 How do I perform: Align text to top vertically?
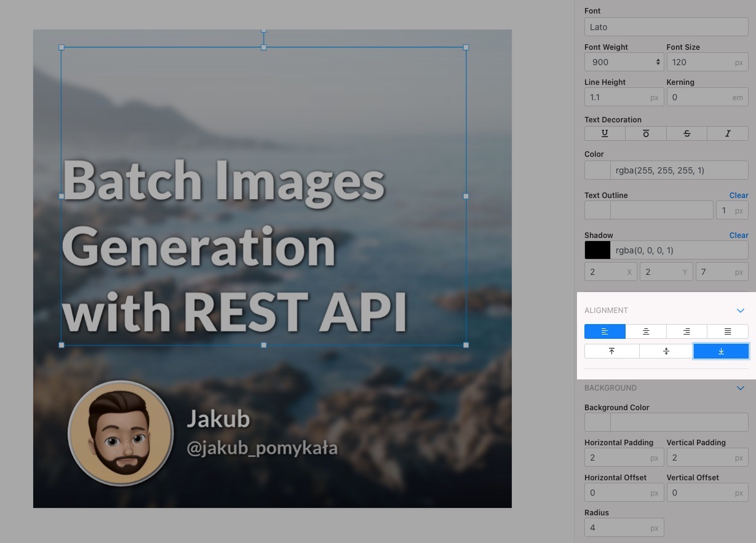611,351
